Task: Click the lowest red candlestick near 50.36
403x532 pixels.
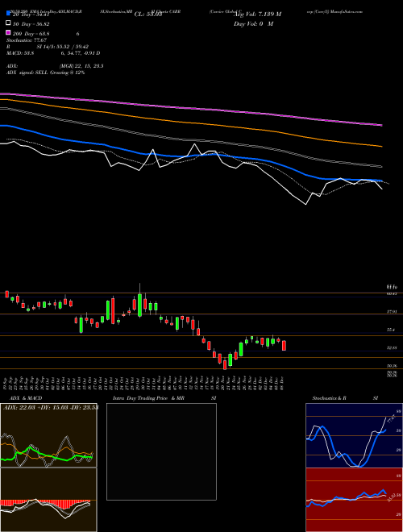Action: click(x=225, y=364)
